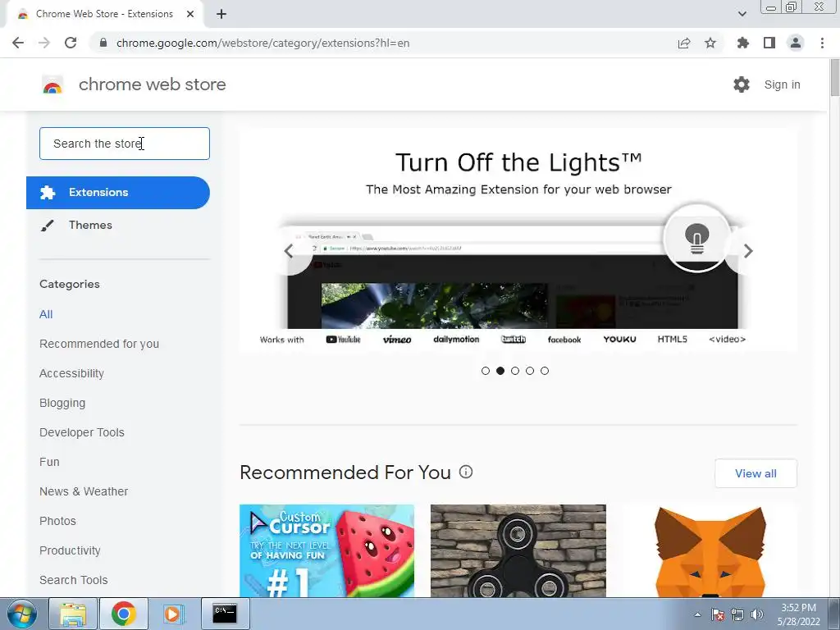
Task: Select fourth carousel indicator dot
Action: click(530, 371)
